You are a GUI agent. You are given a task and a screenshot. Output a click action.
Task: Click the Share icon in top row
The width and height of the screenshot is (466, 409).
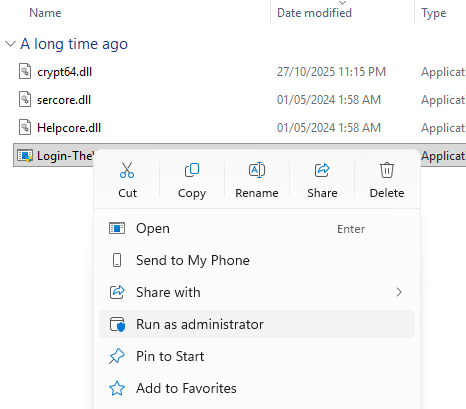click(x=322, y=170)
